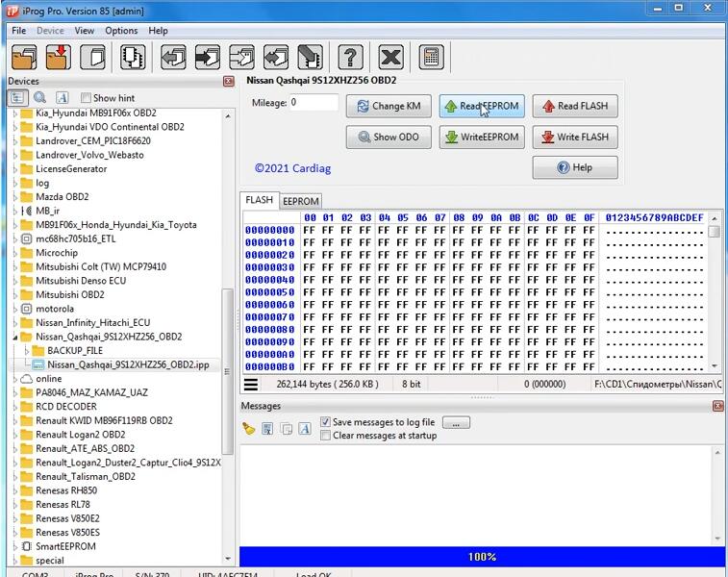The height and width of the screenshot is (577, 728).
Task: Click the calculator toolbar icon
Action: pos(432,57)
